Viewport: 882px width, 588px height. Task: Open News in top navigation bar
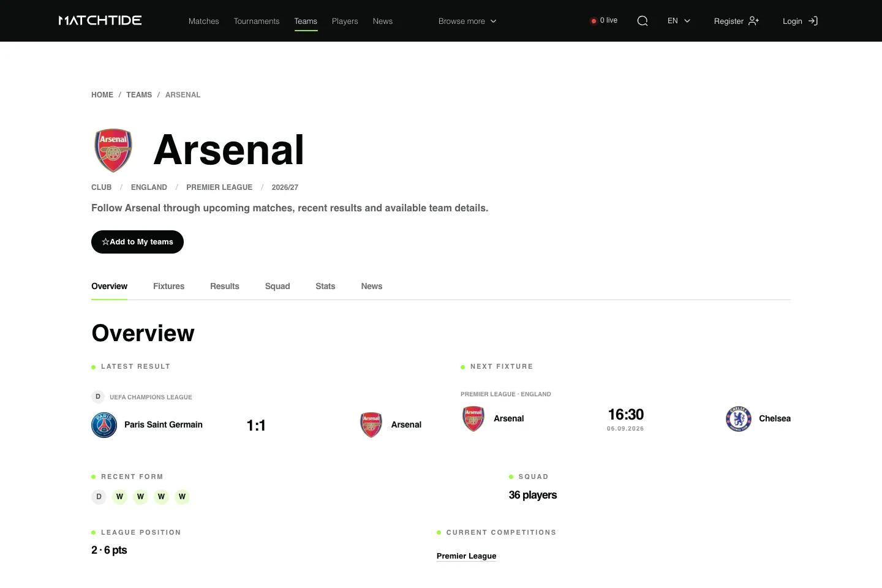383,21
